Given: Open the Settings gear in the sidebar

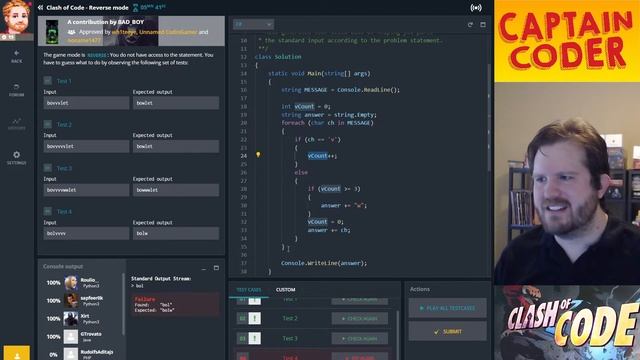Looking at the screenshot, I should coord(16,155).
